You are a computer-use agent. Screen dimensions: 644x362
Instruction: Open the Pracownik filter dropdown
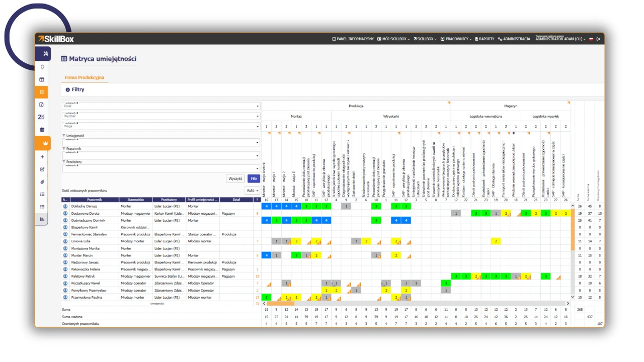160,155
